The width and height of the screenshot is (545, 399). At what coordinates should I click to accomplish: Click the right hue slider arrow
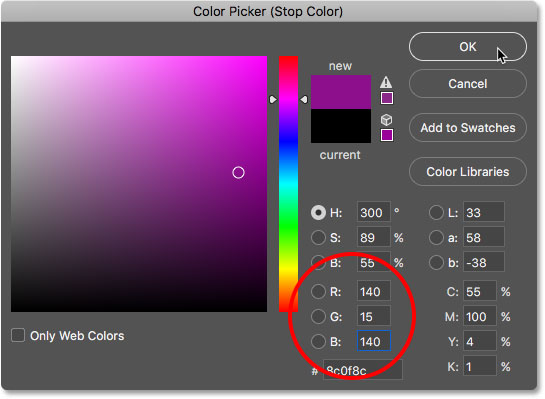(x=304, y=100)
